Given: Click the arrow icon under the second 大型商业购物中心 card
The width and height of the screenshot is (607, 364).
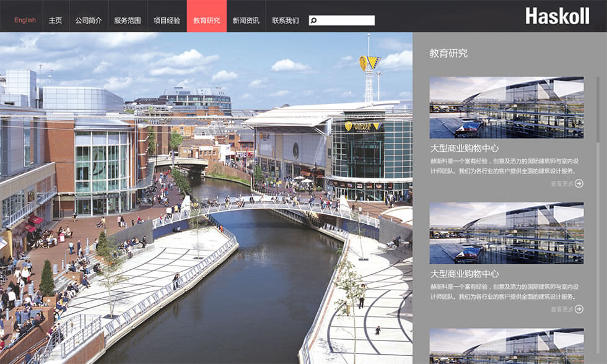Looking at the screenshot, I should point(579,309).
